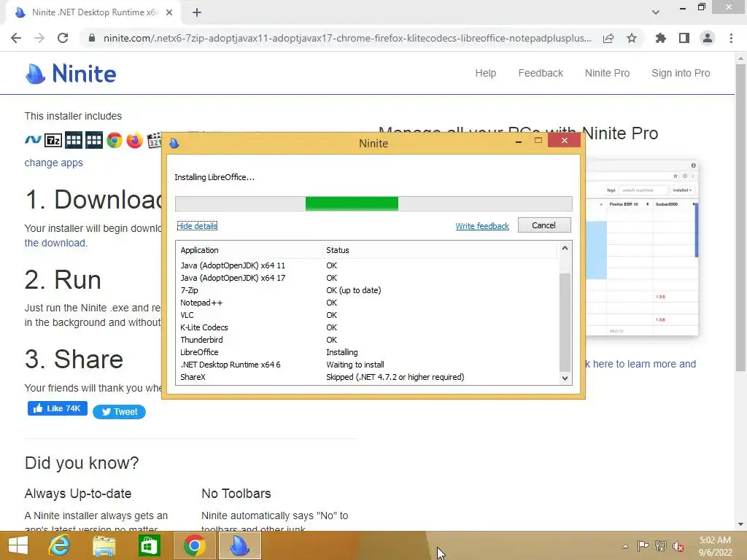This screenshot has height=560, width=747.
Task: Click scroll down arrow in application list
Action: [x=565, y=378]
